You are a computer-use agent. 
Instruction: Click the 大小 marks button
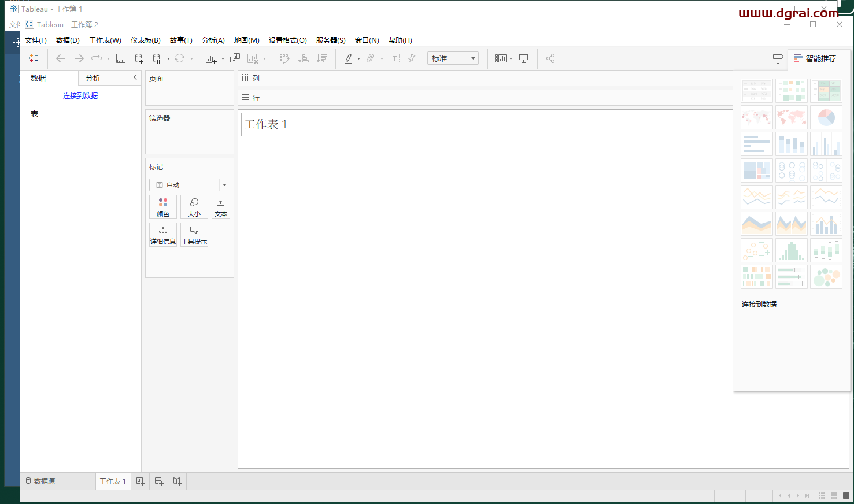[194, 207]
